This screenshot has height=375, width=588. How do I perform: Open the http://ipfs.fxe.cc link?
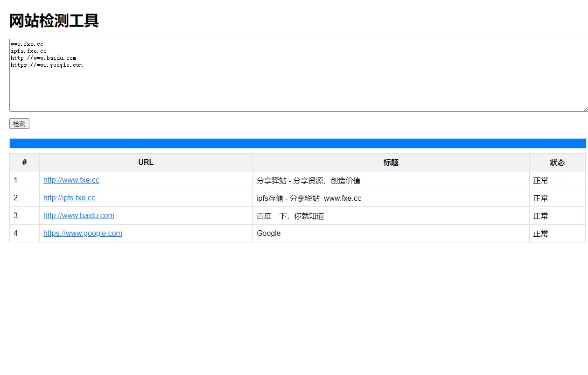click(x=69, y=198)
